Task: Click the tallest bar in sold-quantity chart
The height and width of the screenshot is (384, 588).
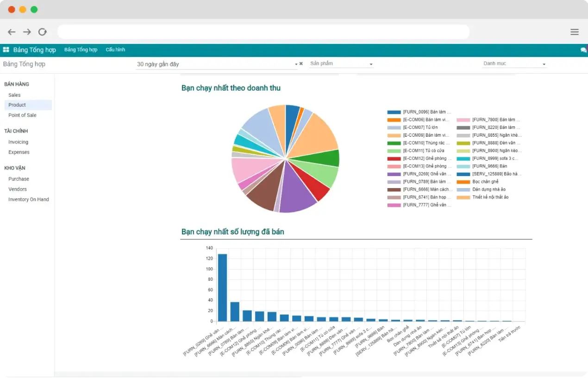Action: point(222,287)
